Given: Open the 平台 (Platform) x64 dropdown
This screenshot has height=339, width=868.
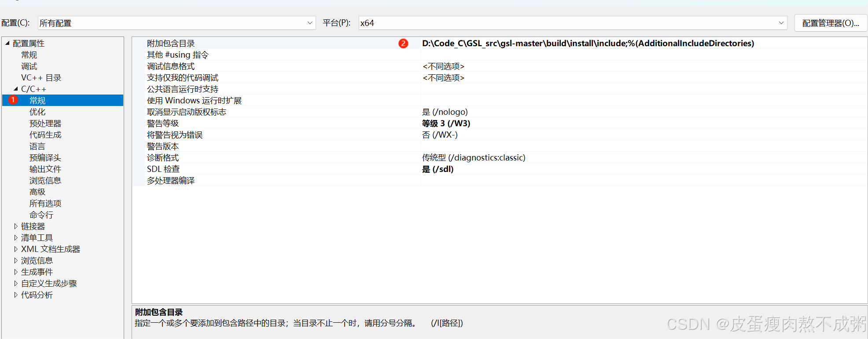Looking at the screenshot, I should (573, 23).
